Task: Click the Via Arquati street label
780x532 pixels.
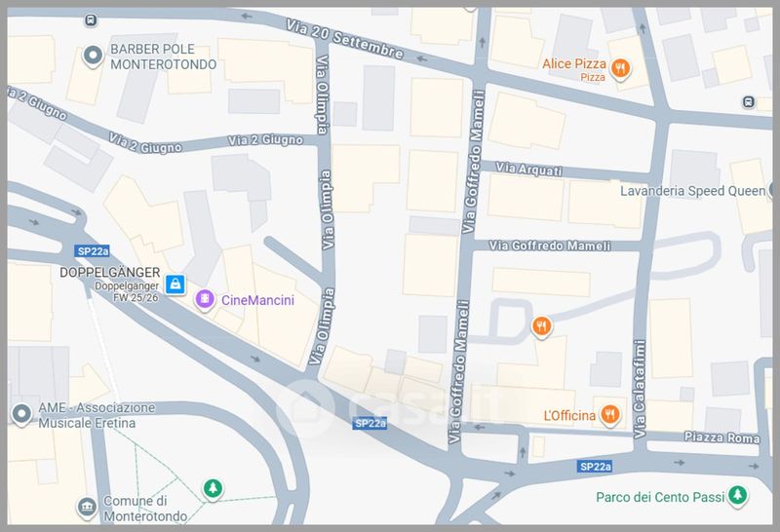Action: point(528,169)
